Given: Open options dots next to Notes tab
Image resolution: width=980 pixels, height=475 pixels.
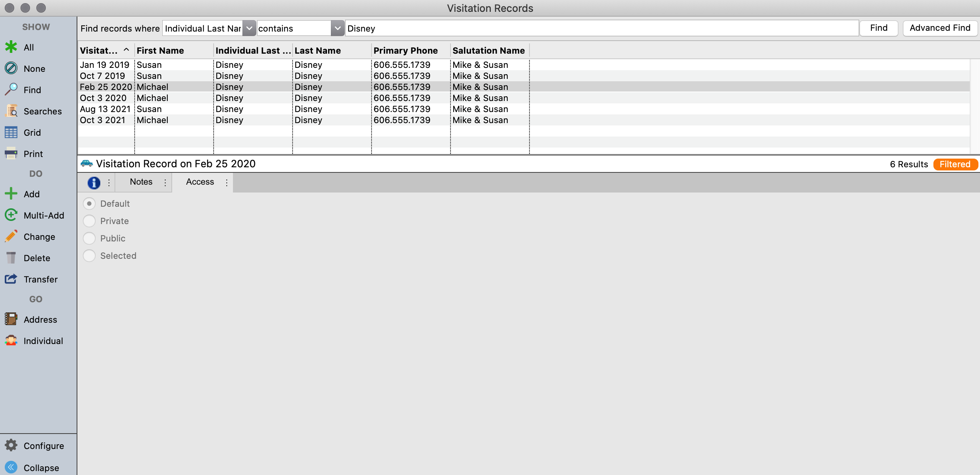Looking at the screenshot, I should [x=165, y=182].
